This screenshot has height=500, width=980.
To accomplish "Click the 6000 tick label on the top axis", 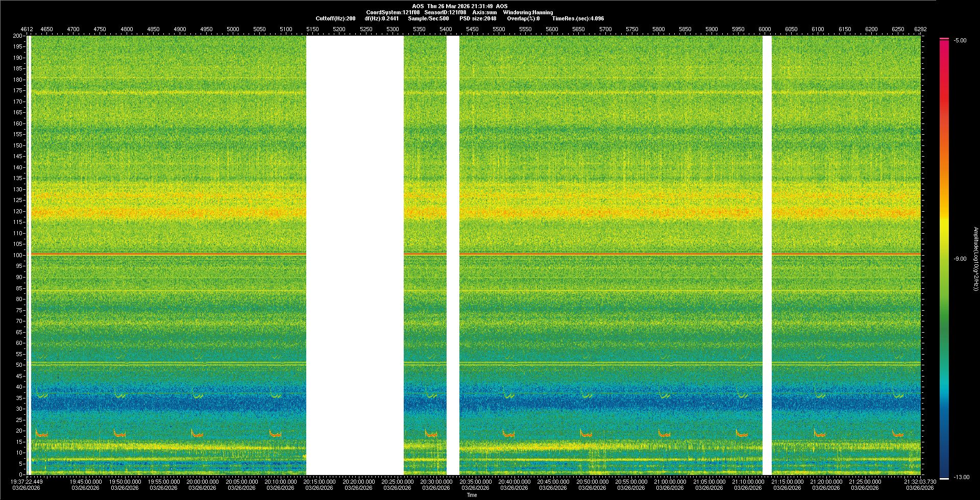I will tap(765, 29).
